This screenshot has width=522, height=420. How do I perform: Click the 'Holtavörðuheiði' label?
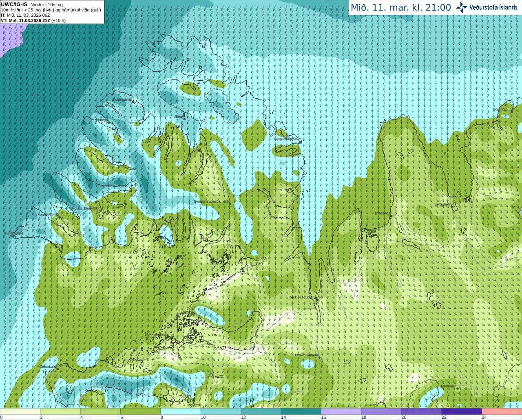pyautogui.click(x=306, y=355)
